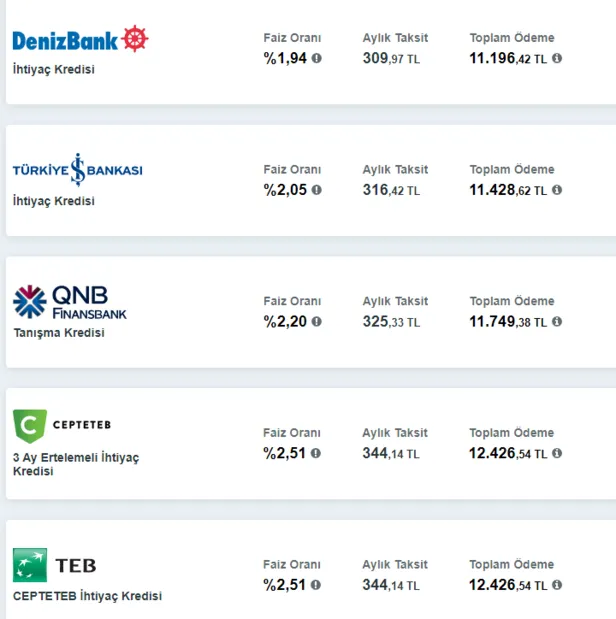Show info for 3 Ay Ertelemeli total payment
This screenshot has height=619, width=616.
pos(557,454)
